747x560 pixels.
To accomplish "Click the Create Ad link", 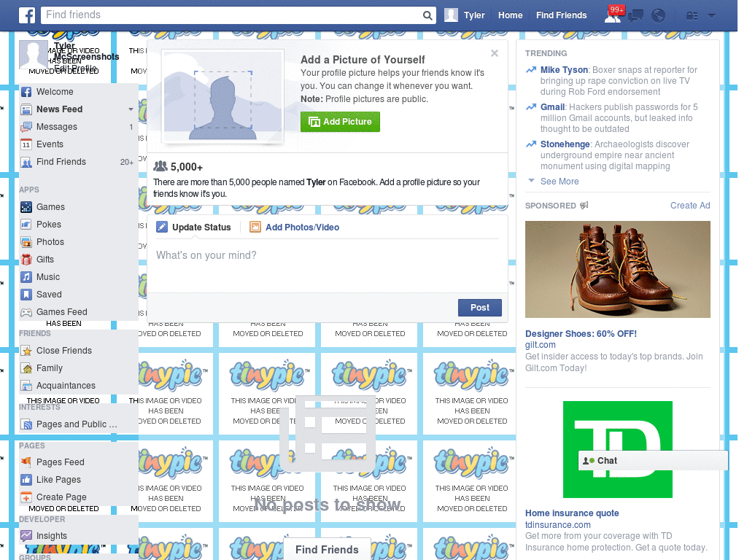I will (x=690, y=205).
